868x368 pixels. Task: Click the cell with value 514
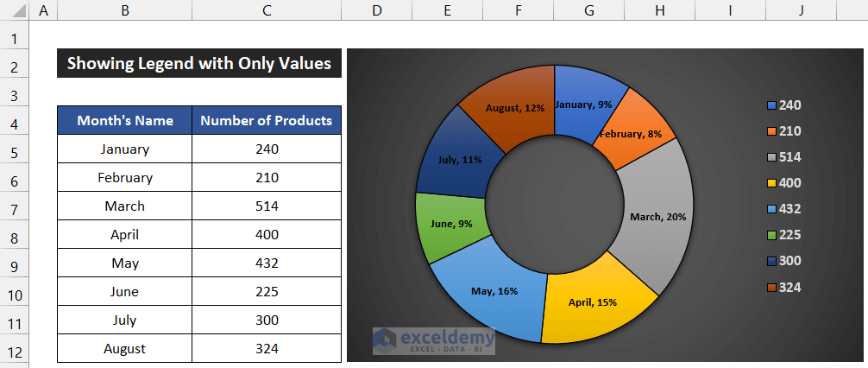pyautogui.click(x=267, y=206)
